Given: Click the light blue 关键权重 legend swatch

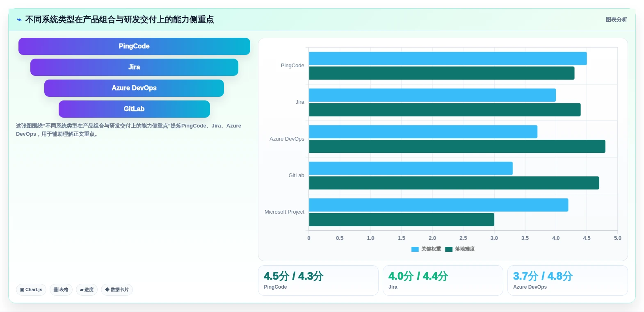Looking at the screenshot, I should point(415,249).
